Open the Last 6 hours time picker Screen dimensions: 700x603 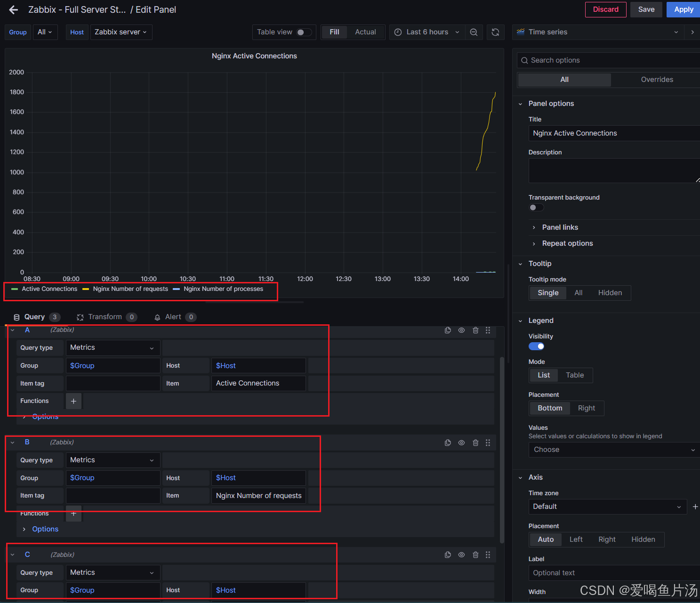coord(427,32)
